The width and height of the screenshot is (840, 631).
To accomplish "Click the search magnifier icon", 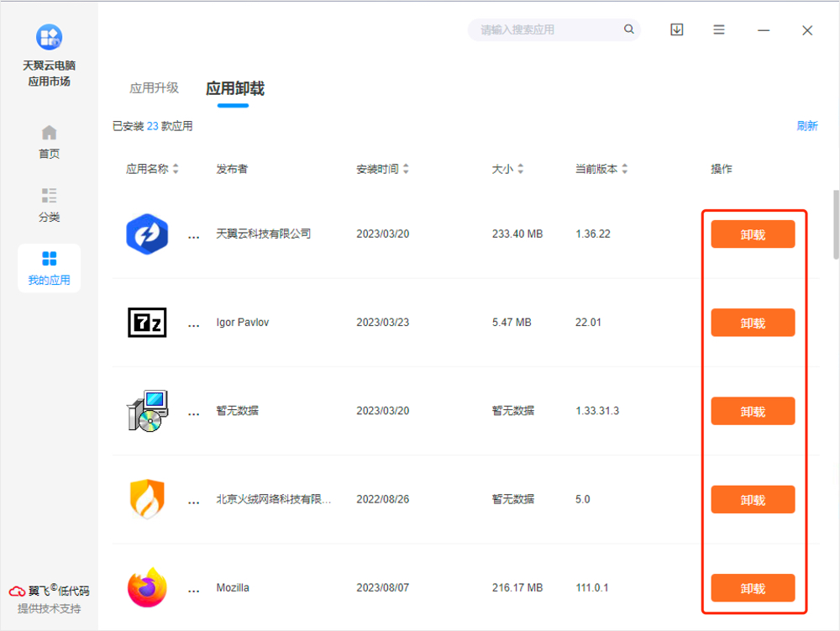I will click(x=628, y=29).
